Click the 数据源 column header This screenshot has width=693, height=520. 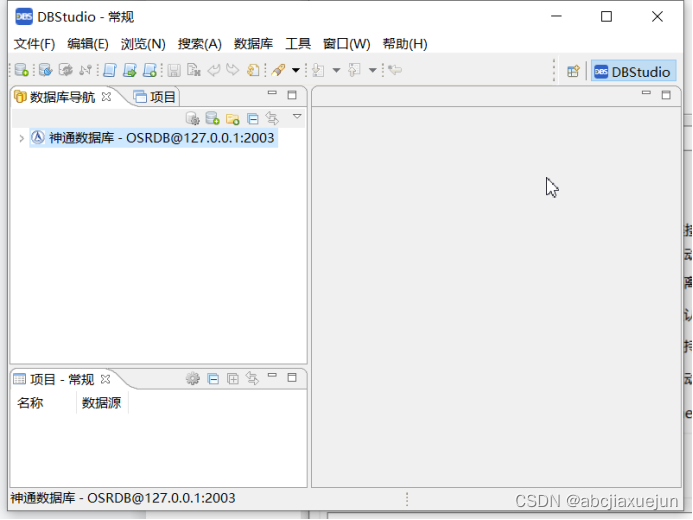coord(102,402)
